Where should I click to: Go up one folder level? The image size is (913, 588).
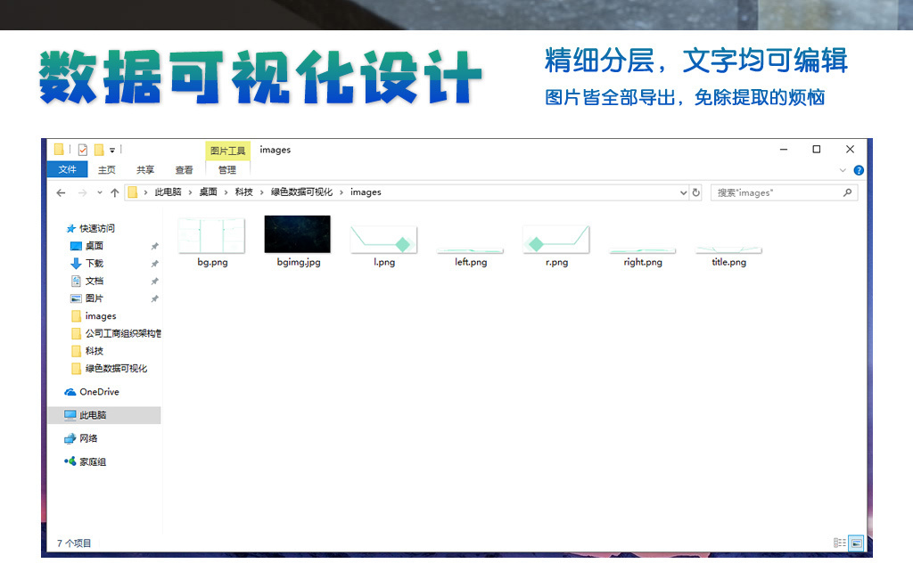[114, 192]
